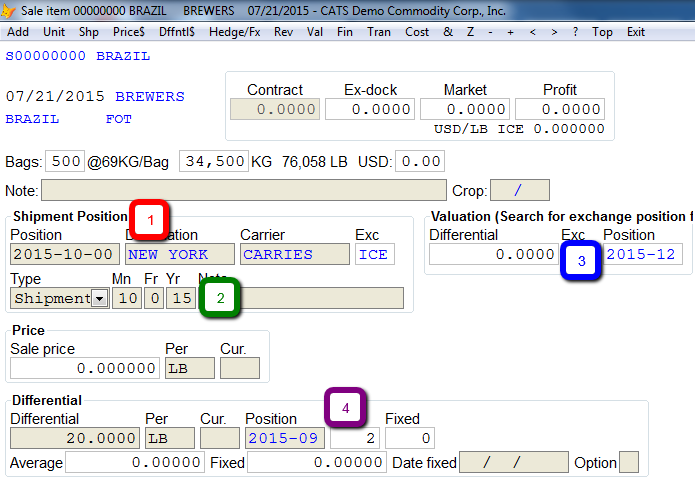Click the Date fixed field

(x=514, y=462)
